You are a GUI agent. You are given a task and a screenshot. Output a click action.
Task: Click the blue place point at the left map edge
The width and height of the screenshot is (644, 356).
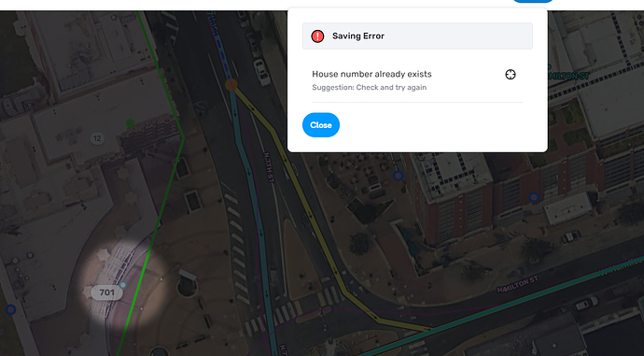(x=10, y=309)
